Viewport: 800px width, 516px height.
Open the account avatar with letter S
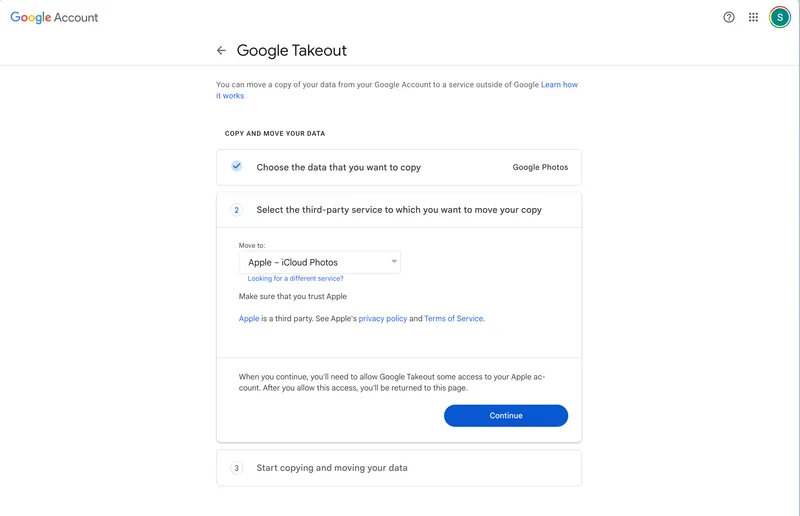click(780, 17)
